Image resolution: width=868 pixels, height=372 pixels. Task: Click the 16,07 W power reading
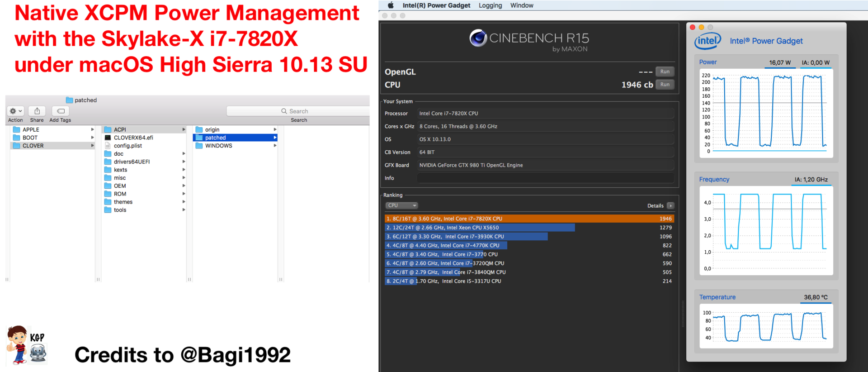[780, 62]
